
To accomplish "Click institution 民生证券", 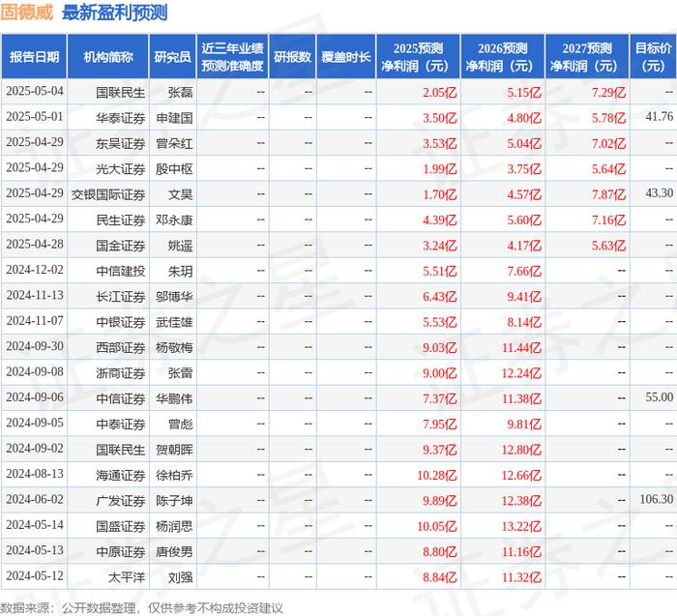I will pyautogui.click(x=121, y=220).
